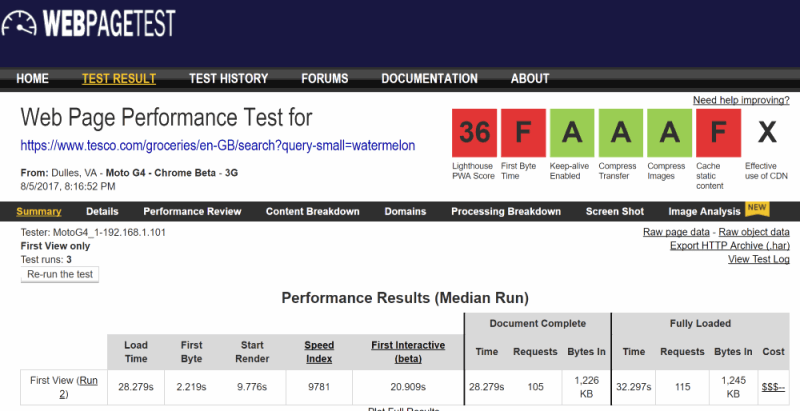Open tested tesco.com URL link

point(218,146)
